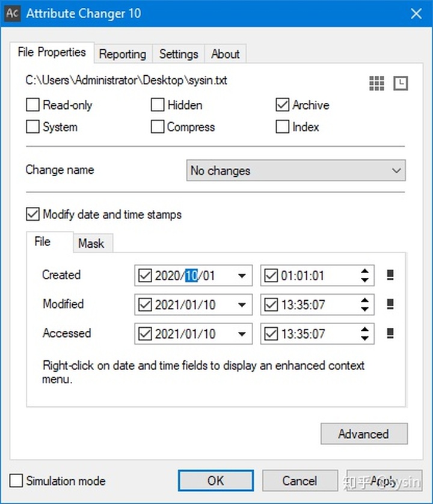Decrease the Created time with down arrow
433x504 pixels.
[364, 280]
